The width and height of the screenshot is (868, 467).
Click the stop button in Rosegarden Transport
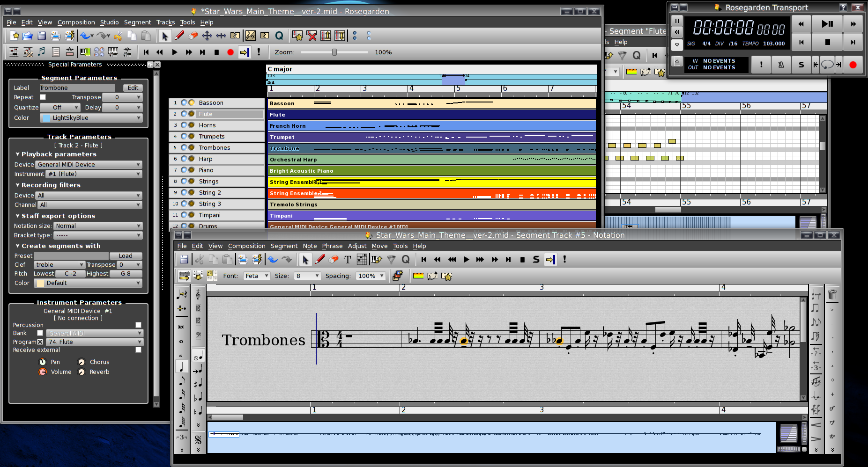coord(827,42)
